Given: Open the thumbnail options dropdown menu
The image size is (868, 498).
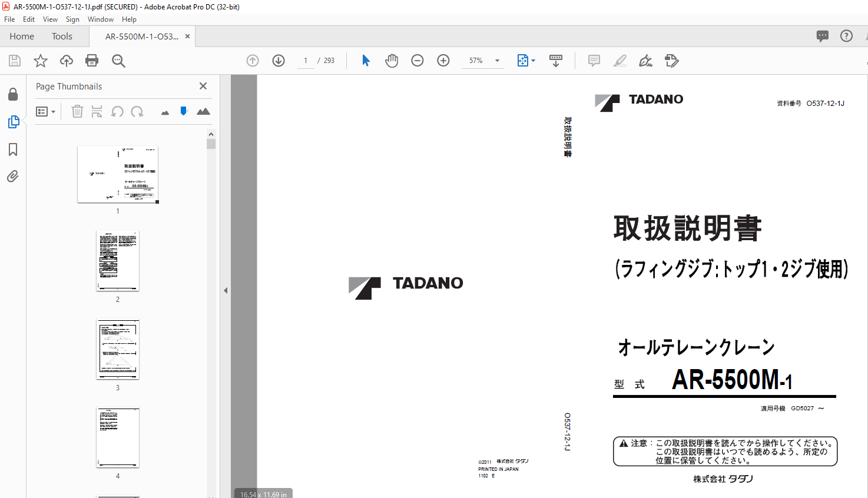Looking at the screenshot, I should coord(45,111).
